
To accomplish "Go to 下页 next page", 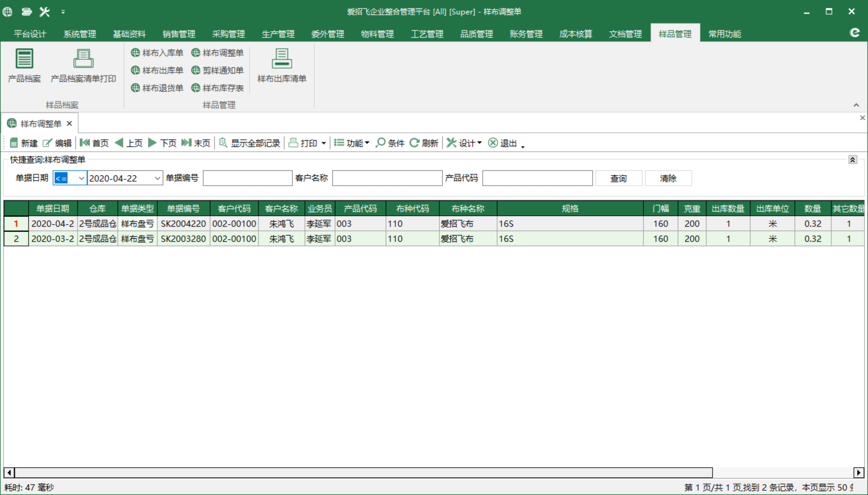I will (162, 143).
